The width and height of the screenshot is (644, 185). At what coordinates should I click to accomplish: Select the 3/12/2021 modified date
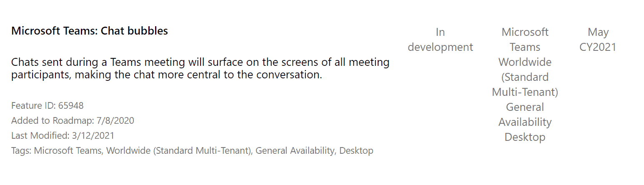coord(93,136)
